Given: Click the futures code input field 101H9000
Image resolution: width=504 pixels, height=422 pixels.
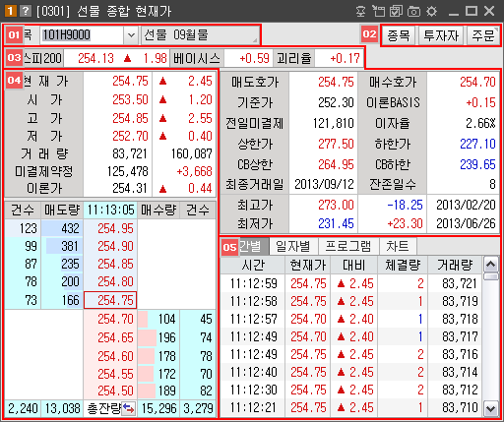Looking at the screenshot, I should pos(82,35).
